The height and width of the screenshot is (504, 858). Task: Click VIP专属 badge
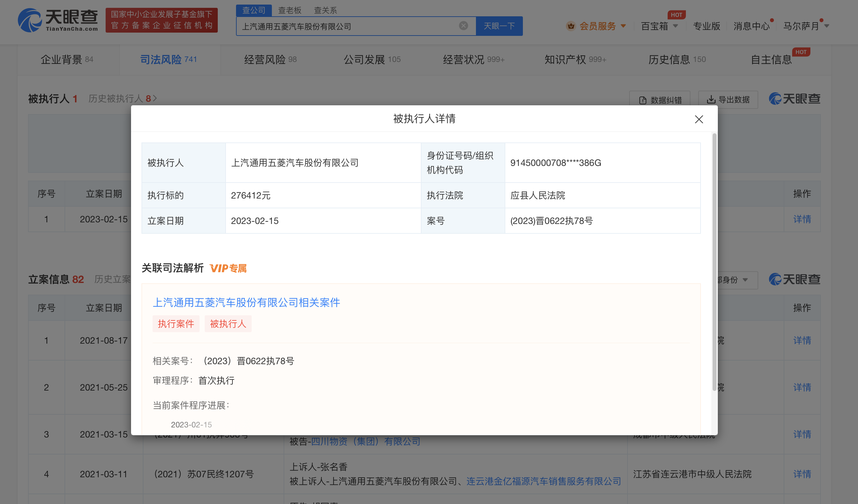click(228, 268)
